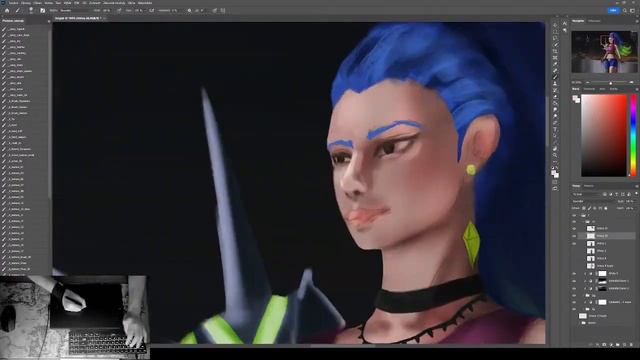Toggle the type layer filter icon in Layers
This screenshot has height=360, width=640.
[x=617, y=194]
